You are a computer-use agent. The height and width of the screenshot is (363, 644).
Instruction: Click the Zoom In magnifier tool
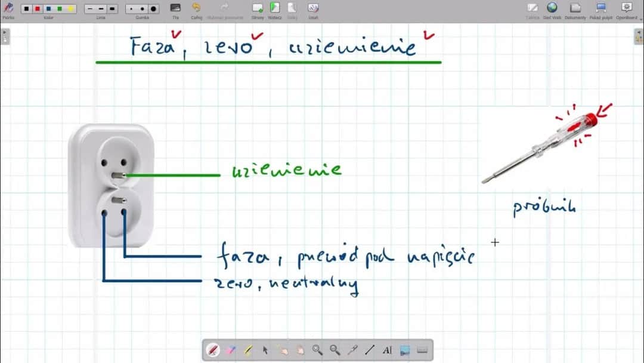coord(317,350)
